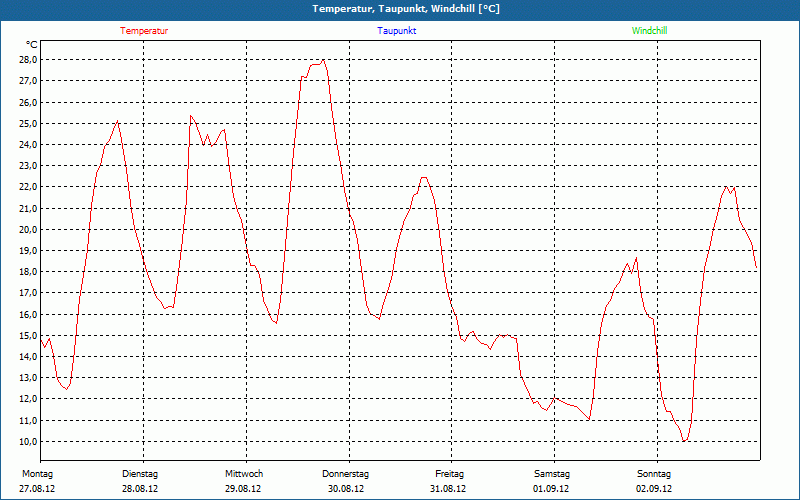The image size is (800, 500).
Task: Click the date 29.08.12
Action: [x=243, y=489]
